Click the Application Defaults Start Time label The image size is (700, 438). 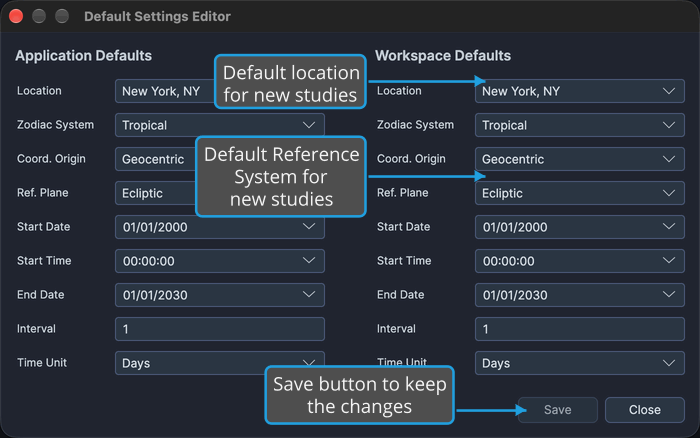tap(44, 261)
